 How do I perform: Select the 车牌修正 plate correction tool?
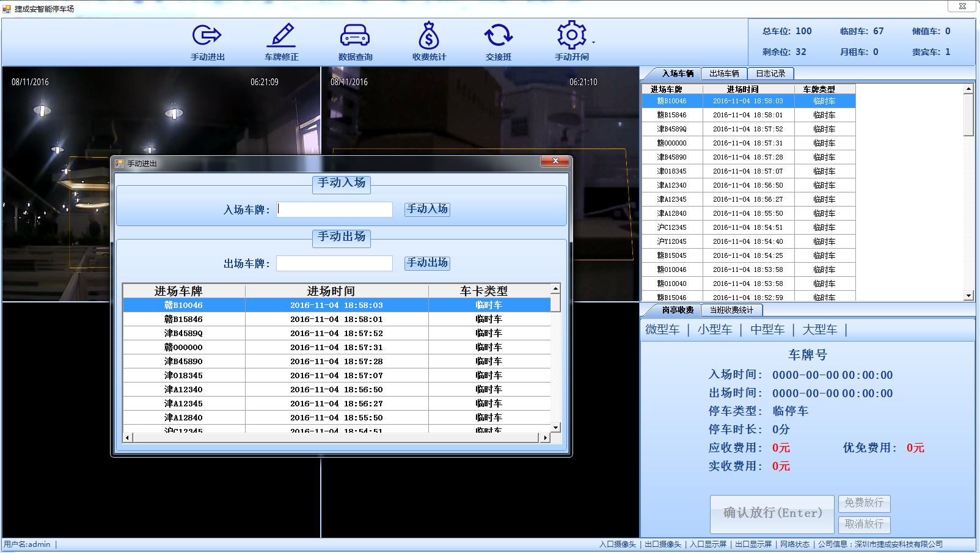coord(282,42)
